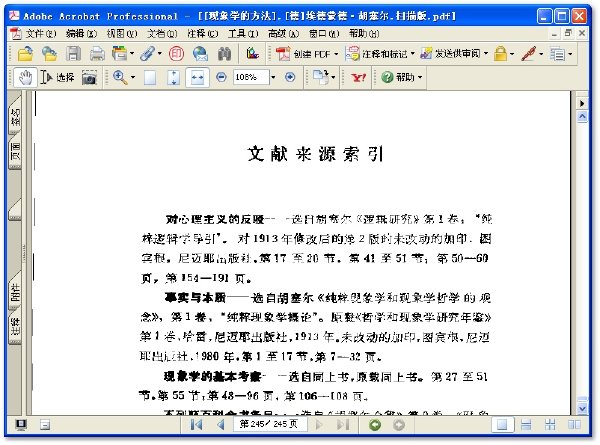This screenshot has width=600, height=445.
Task: Click the 帮助 Help toolbar button
Action: click(402, 77)
